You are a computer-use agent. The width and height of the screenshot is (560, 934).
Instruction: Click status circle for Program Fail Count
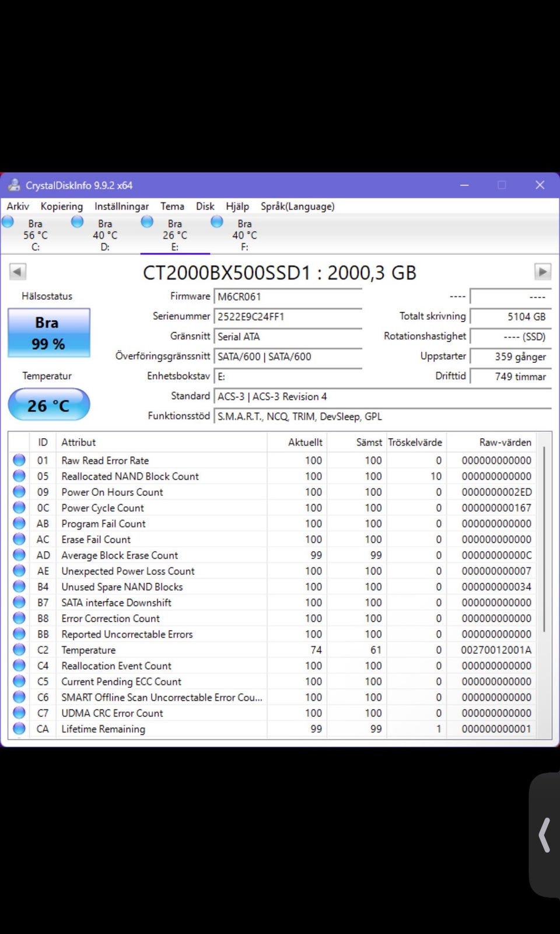pos(19,523)
